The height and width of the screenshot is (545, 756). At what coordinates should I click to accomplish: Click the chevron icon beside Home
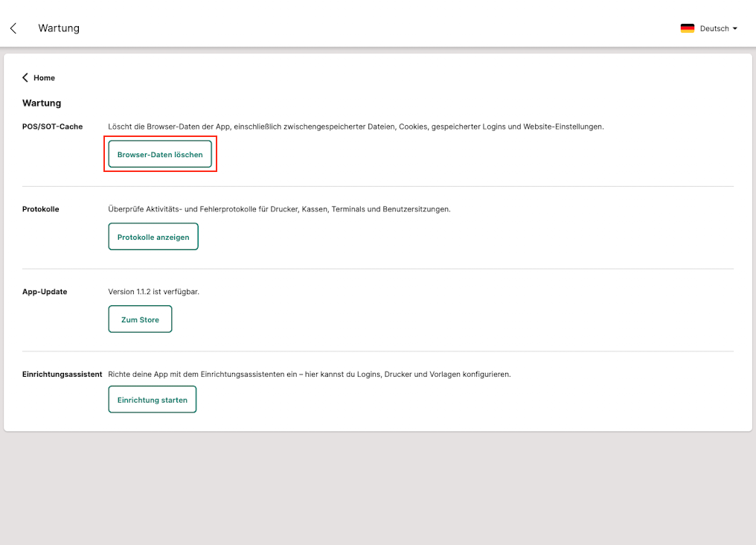pos(25,77)
